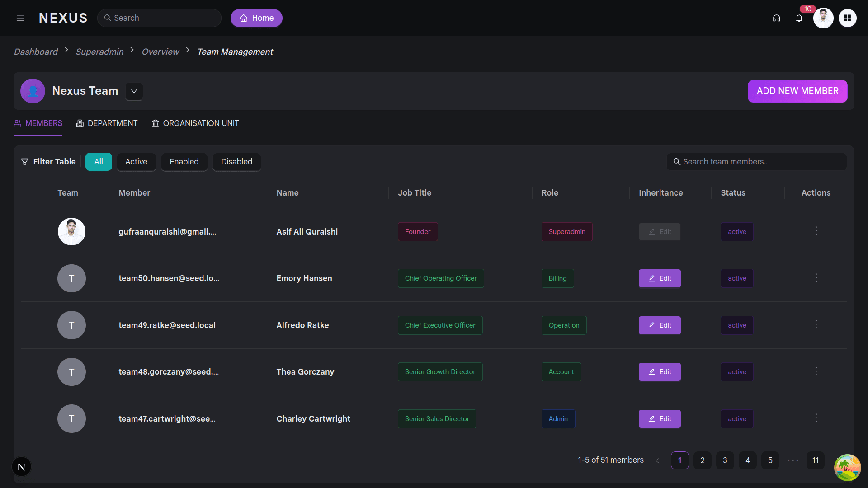Click the Filter Table funnel icon
The width and height of the screenshot is (868, 488).
point(24,162)
